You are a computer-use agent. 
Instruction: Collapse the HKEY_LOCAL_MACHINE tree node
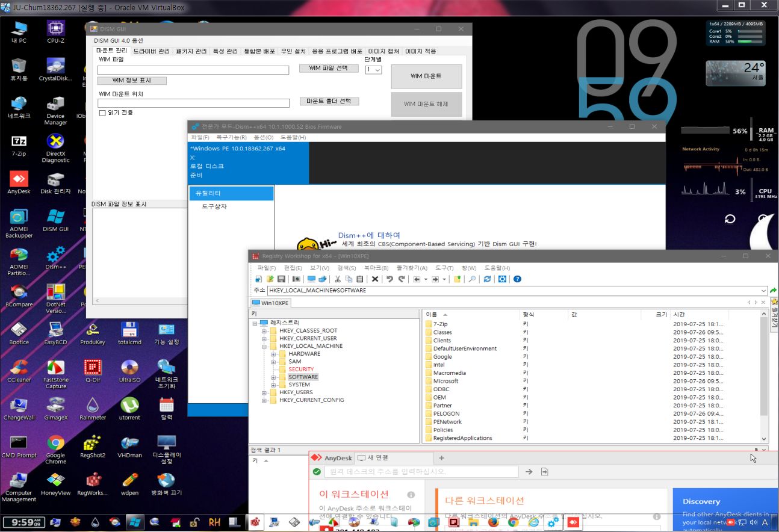(x=264, y=347)
